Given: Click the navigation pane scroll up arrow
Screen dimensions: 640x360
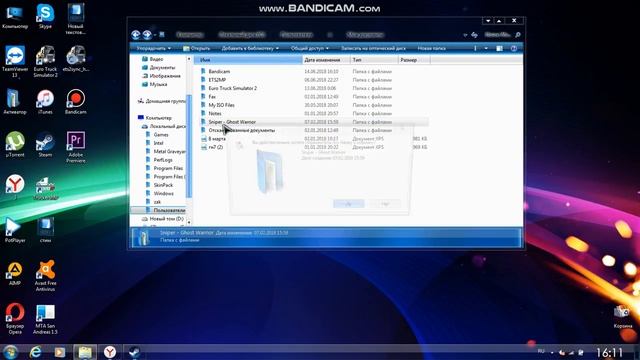Looking at the screenshot, I should (189, 59).
